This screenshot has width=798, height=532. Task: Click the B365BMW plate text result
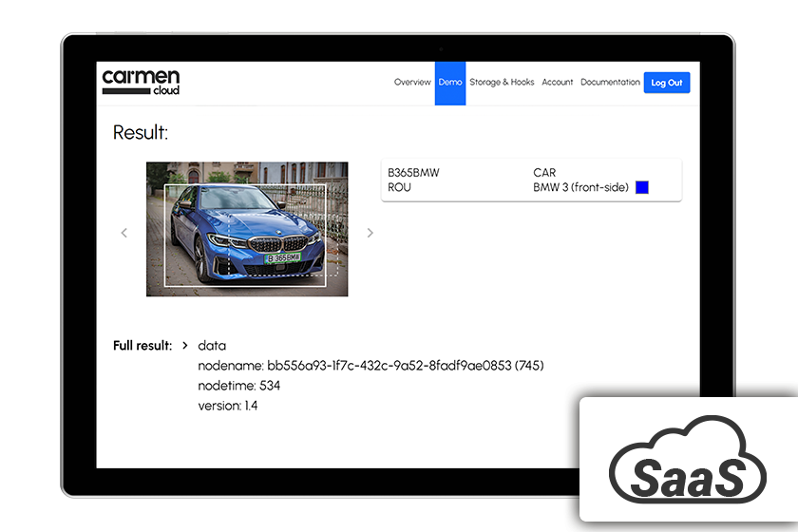click(x=413, y=173)
